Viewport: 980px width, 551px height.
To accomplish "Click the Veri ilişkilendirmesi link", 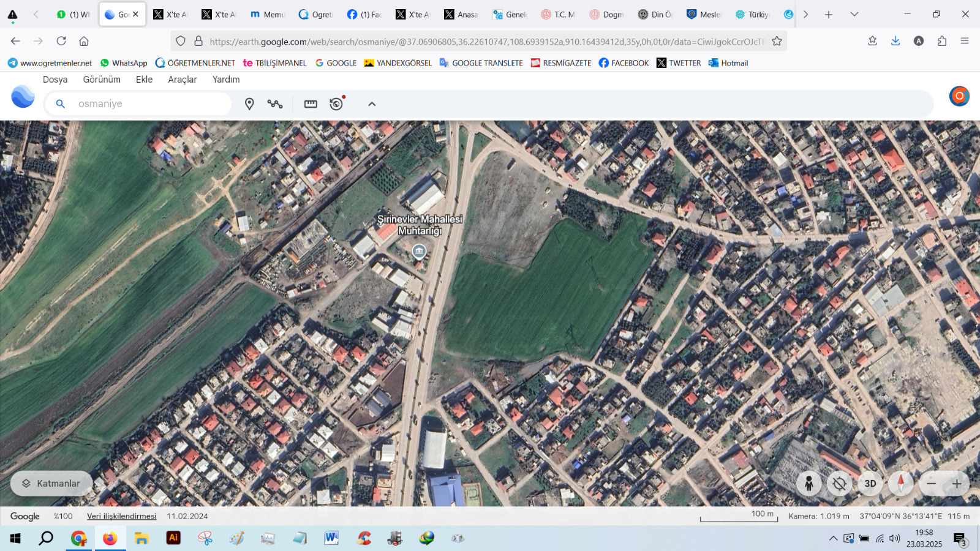I will (x=121, y=516).
